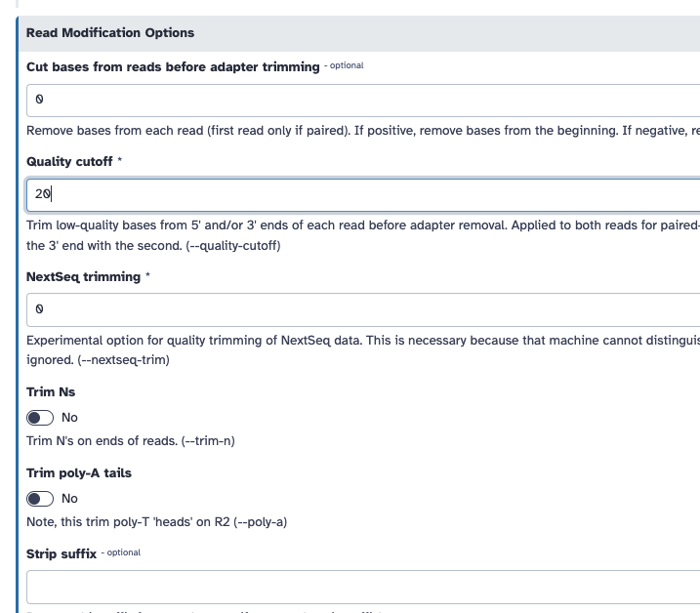
Task: Collapse the Read Modification Options section
Action: tap(110, 33)
